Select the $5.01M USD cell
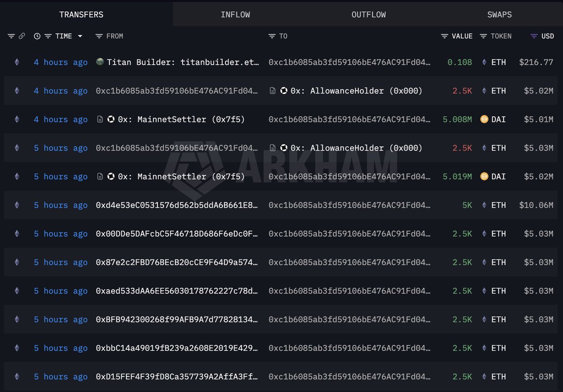This screenshot has width=563, height=392. point(539,120)
